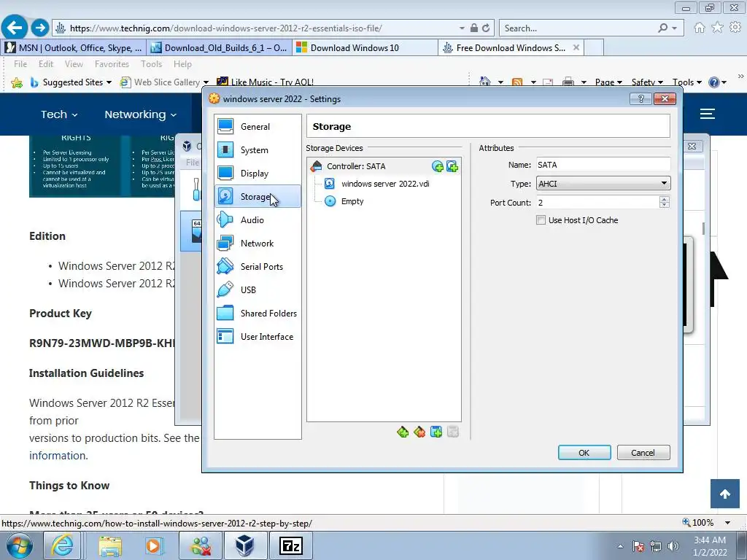The height and width of the screenshot is (560, 747).
Task: Select Storage in settings sidebar
Action: pyautogui.click(x=258, y=197)
